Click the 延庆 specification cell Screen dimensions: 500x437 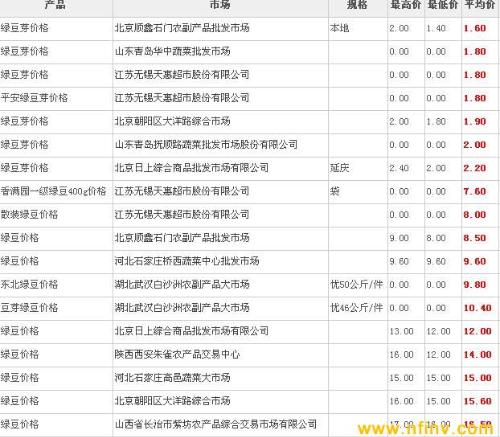340,168
